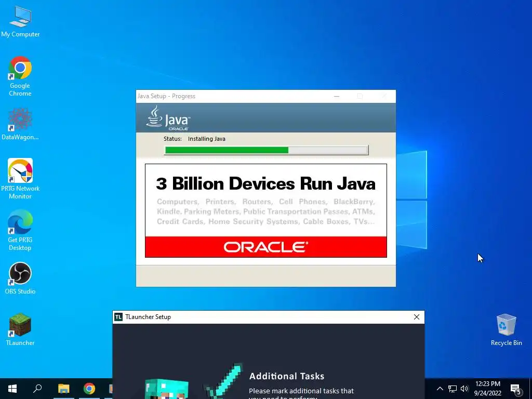This screenshot has height=399, width=532.
Task: Launch Google Chrome from desktop shortcut
Action: coord(20,76)
